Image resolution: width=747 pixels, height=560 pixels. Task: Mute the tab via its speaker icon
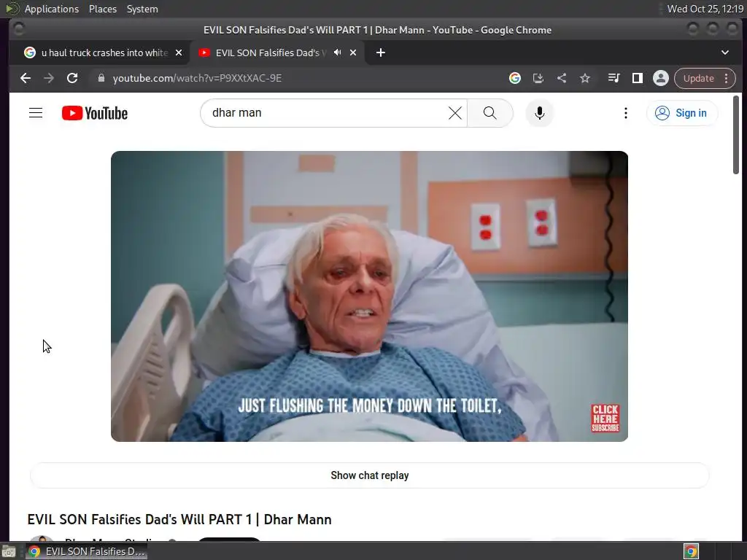(x=338, y=52)
